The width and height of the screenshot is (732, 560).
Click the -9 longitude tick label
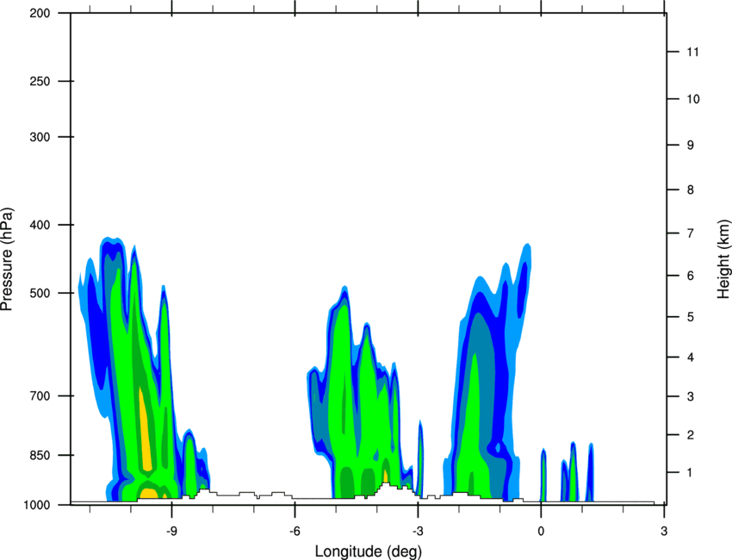171,532
